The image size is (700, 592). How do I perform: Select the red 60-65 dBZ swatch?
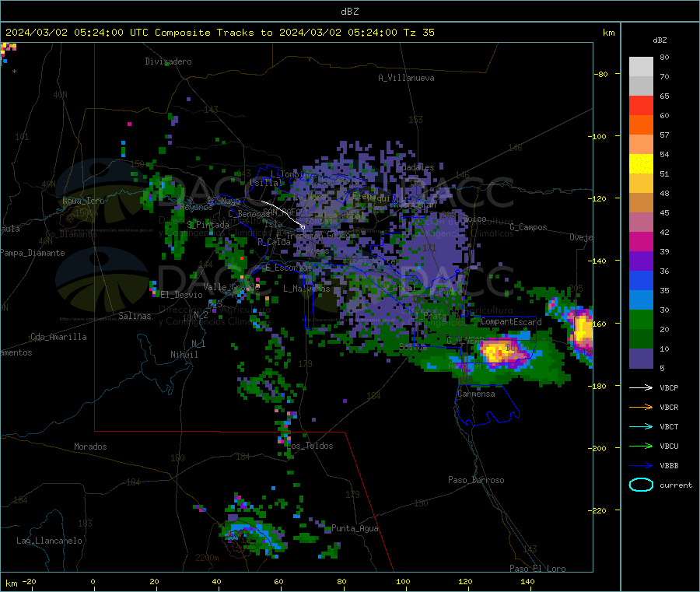641,106
